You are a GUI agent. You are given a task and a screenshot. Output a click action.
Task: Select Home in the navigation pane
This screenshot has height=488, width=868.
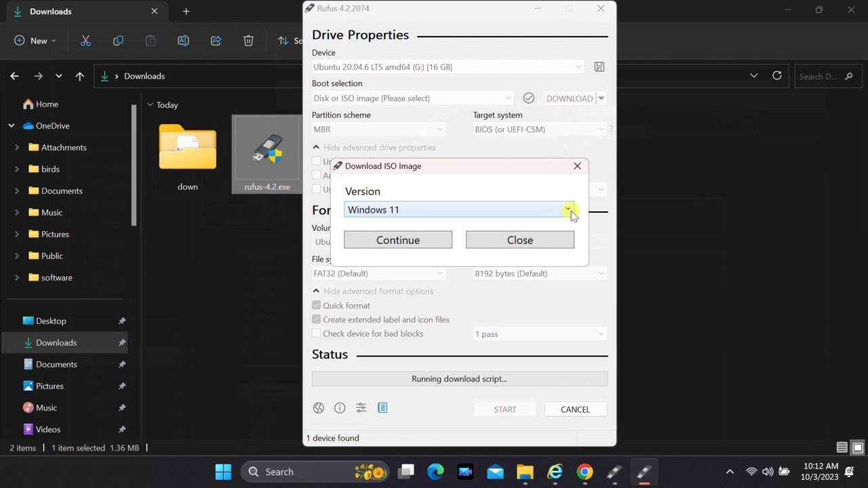47,104
